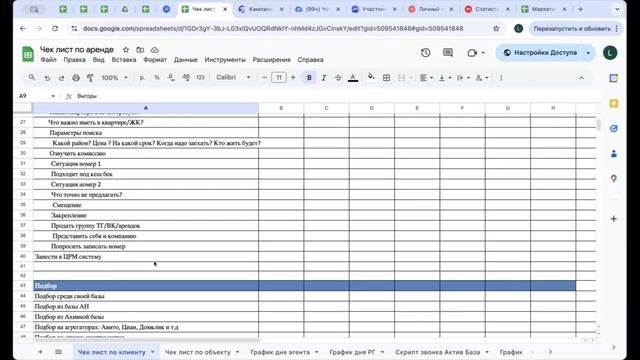Open the Расширения menu
Screen dimensions: 640x360
(x=271, y=60)
